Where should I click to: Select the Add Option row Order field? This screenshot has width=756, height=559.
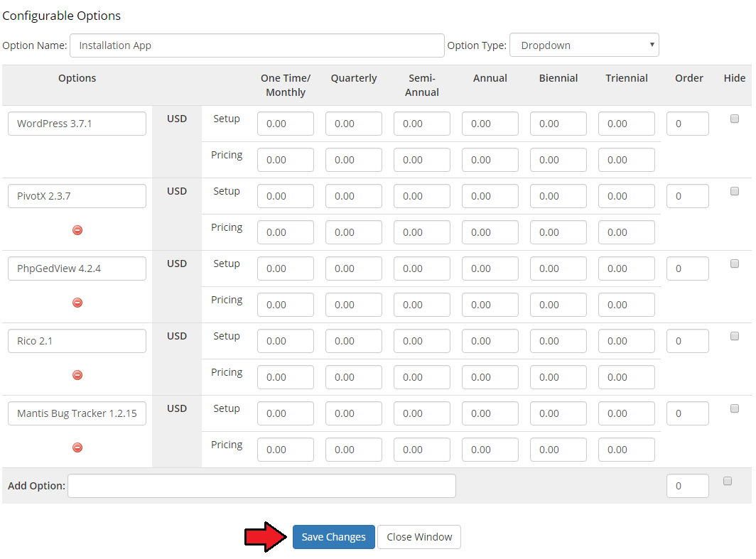click(x=688, y=486)
